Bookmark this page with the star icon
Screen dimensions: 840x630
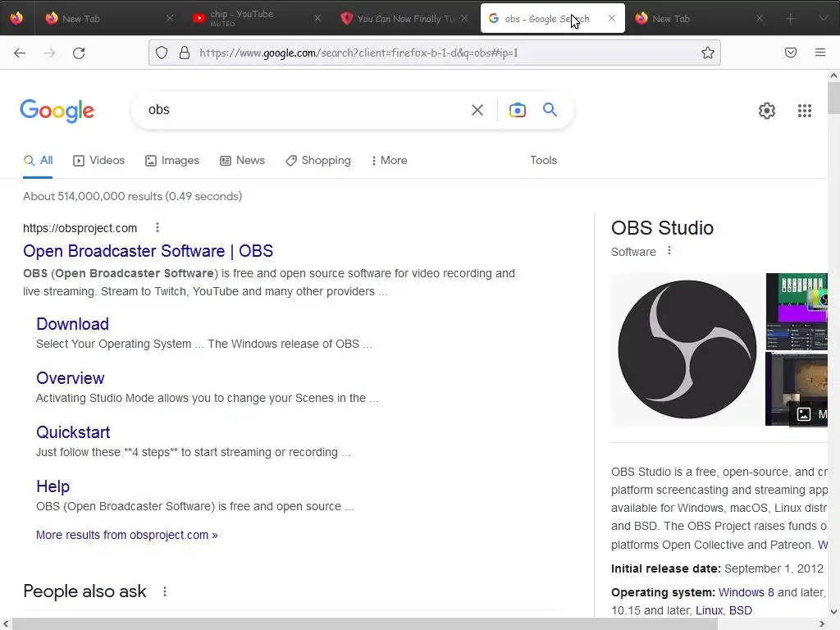click(x=708, y=52)
